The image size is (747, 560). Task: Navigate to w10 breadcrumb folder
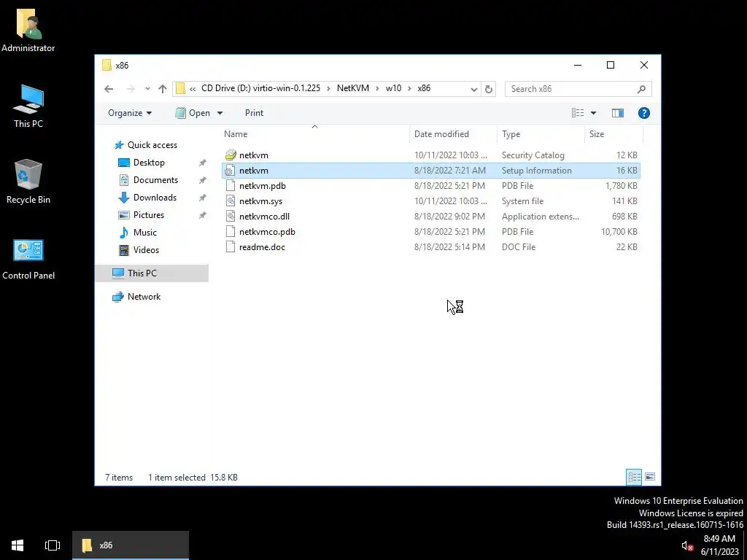pyautogui.click(x=393, y=88)
